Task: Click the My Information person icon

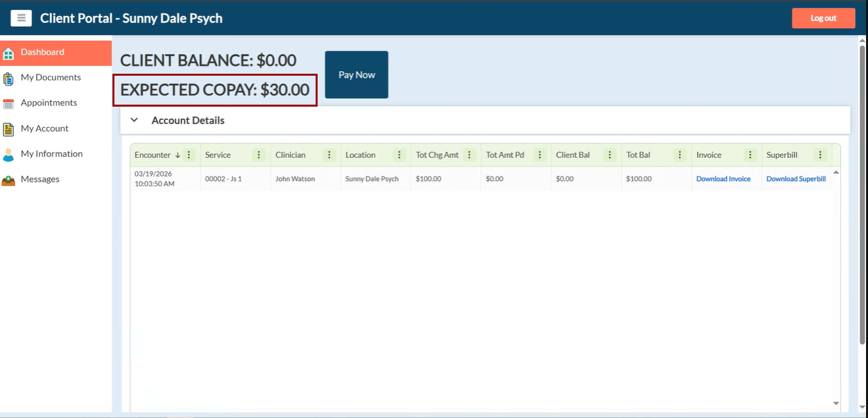Action: pos(9,155)
